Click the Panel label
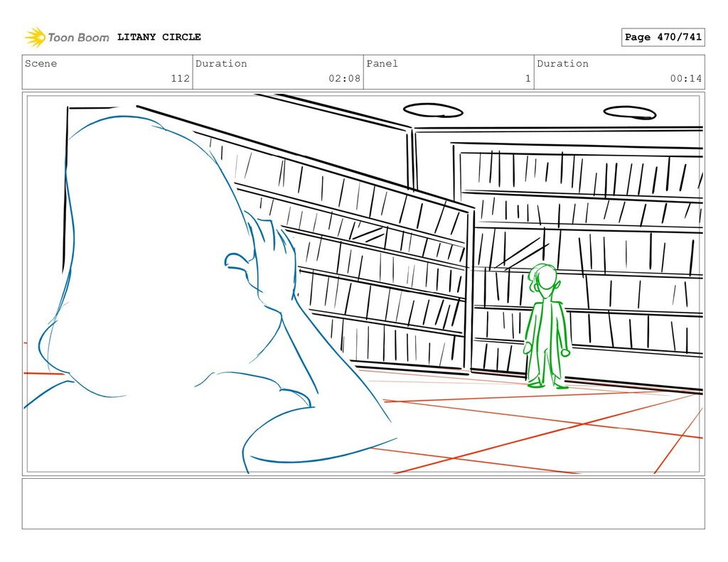Screen dimensions: 728x562 (382, 63)
